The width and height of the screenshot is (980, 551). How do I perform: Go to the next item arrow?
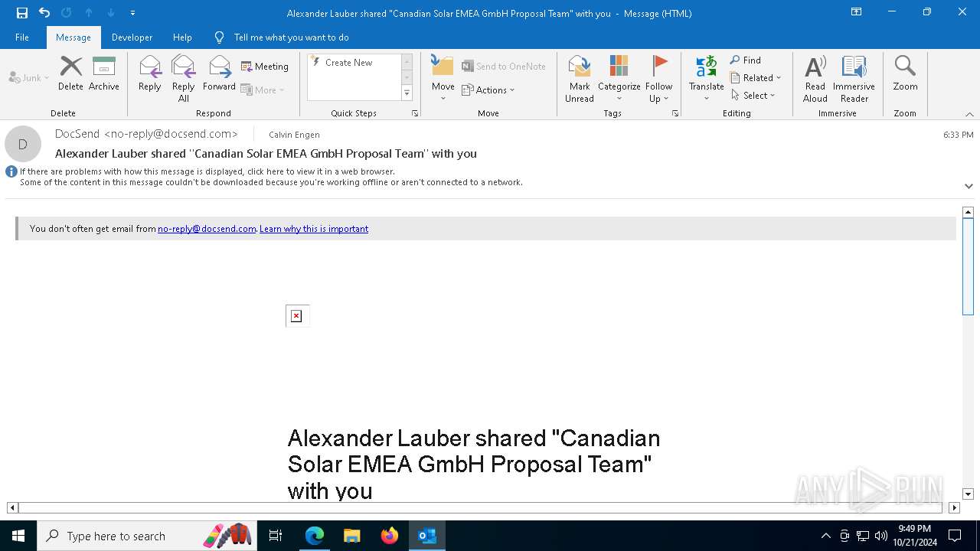tap(111, 13)
